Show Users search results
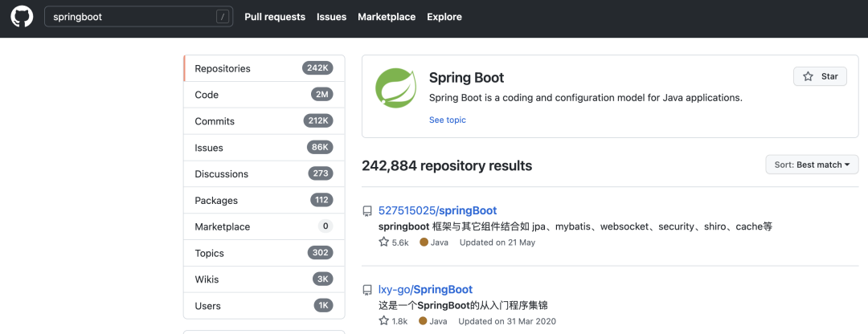The image size is (868, 334). [264, 306]
